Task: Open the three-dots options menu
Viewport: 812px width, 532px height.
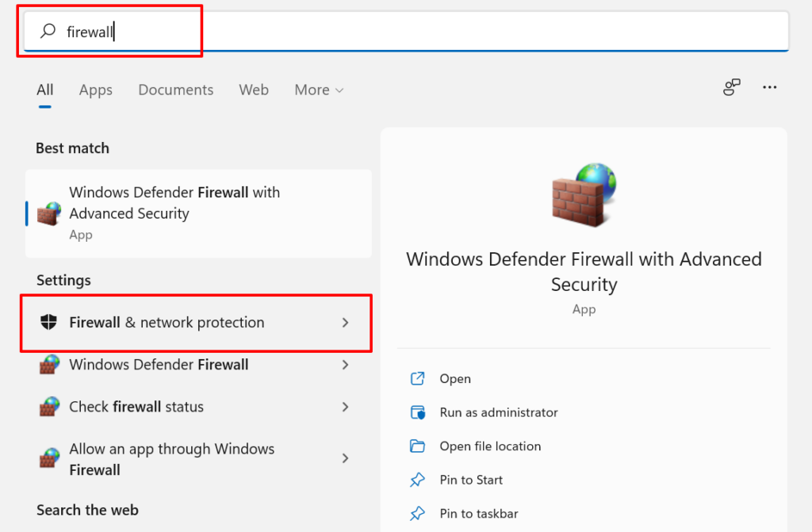Action: pos(769,87)
